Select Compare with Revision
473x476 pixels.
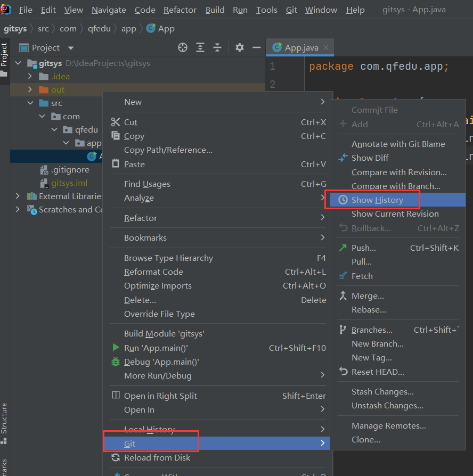398,172
